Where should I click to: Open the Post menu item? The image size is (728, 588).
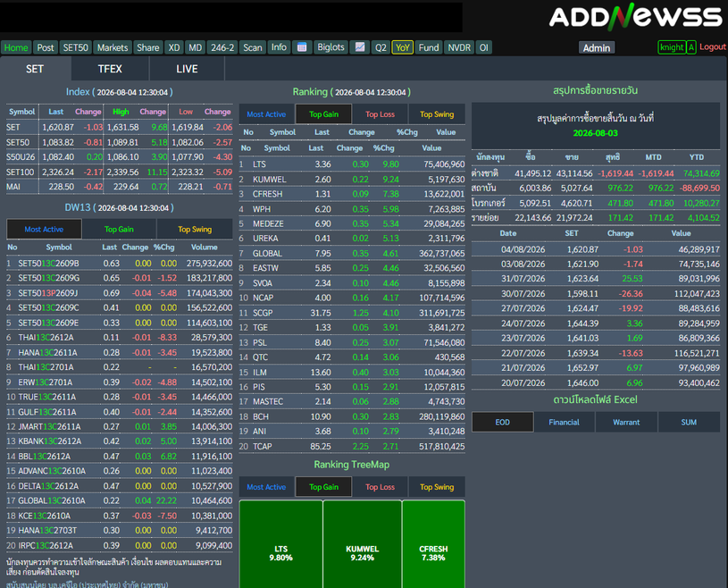(x=46, y=47)
